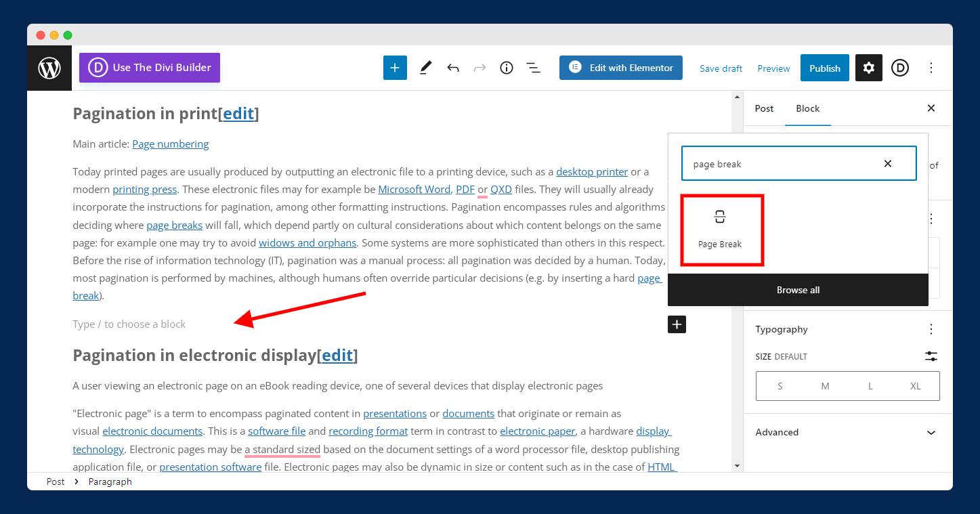Open Typography options menu
Image resolution: width=980 pixels, height=514 pixels.
click(x=931, y=329)
